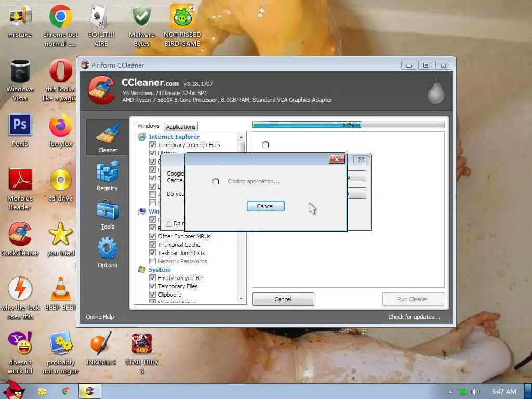Select the Windows Vista recycle bin icon

click(x=20, y=81)
